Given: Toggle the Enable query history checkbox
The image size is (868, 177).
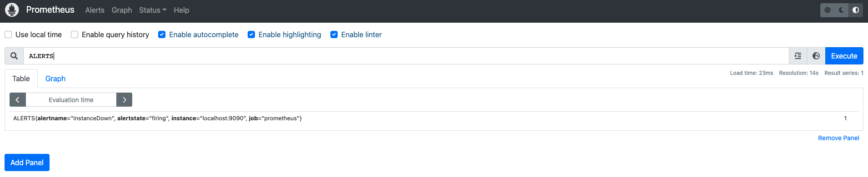Looking at the screenshot, I should [x=75, y=34].
